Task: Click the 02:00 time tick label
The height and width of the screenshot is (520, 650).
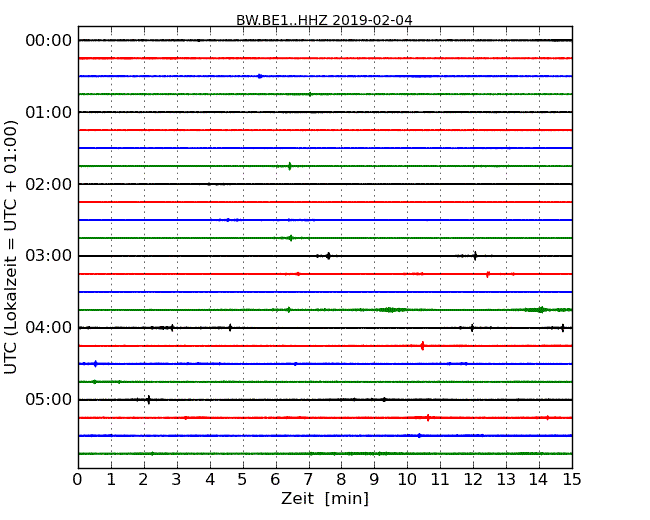Action: coord(49,184)
